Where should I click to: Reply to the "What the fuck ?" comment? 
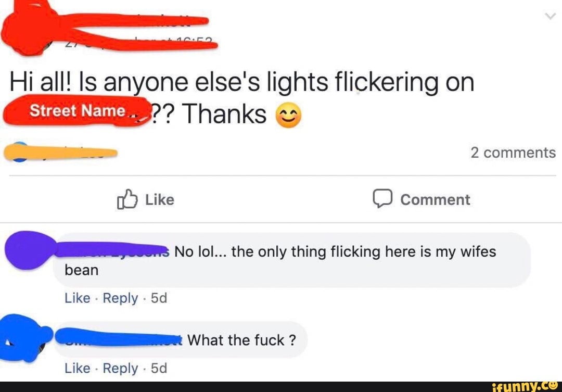pyautogui.click(x=120, y=368)
